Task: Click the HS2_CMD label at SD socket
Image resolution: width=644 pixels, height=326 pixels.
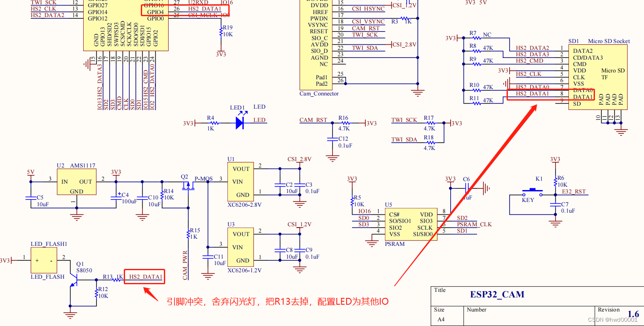Action: (x=530, y=61)
